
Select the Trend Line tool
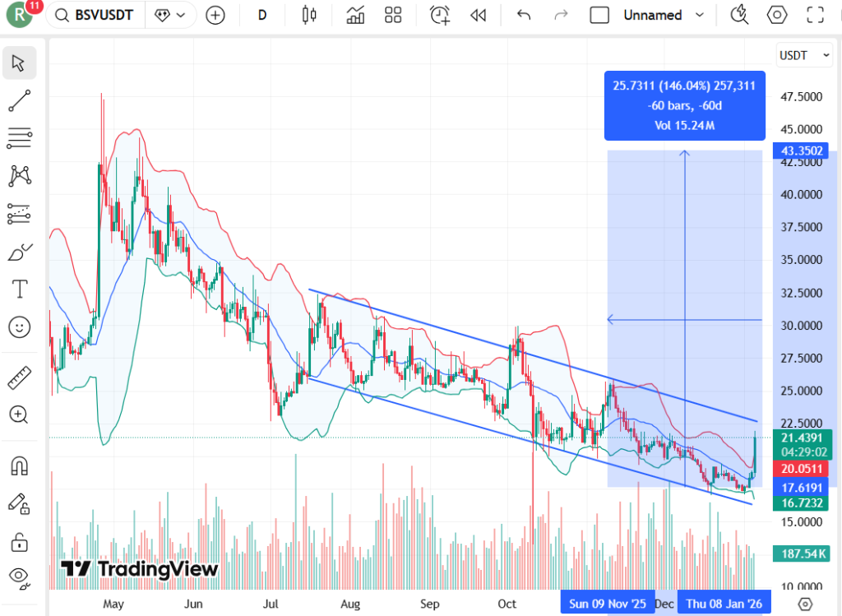[20, 101]
